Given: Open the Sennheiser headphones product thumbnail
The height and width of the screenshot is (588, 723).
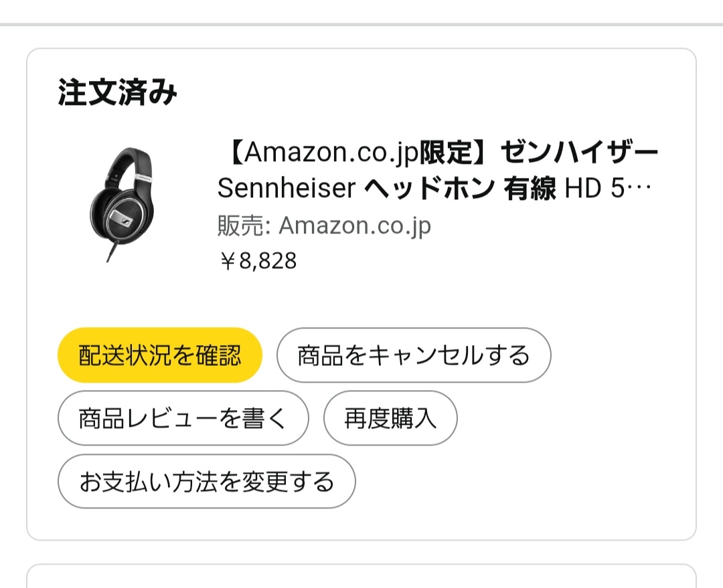Looking at the screenshot, I should pyautogui.click(x=123, y=205).
